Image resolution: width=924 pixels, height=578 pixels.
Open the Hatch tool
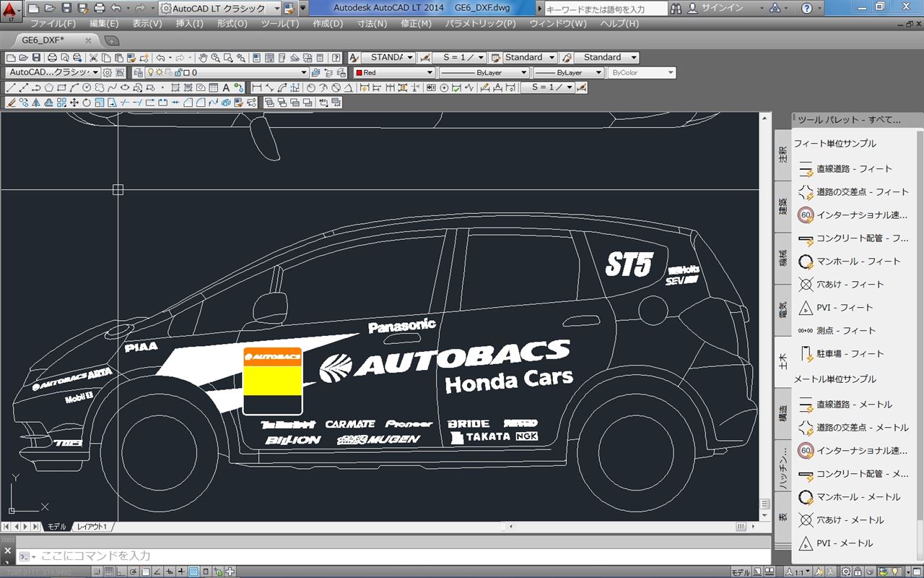(175, 87)
